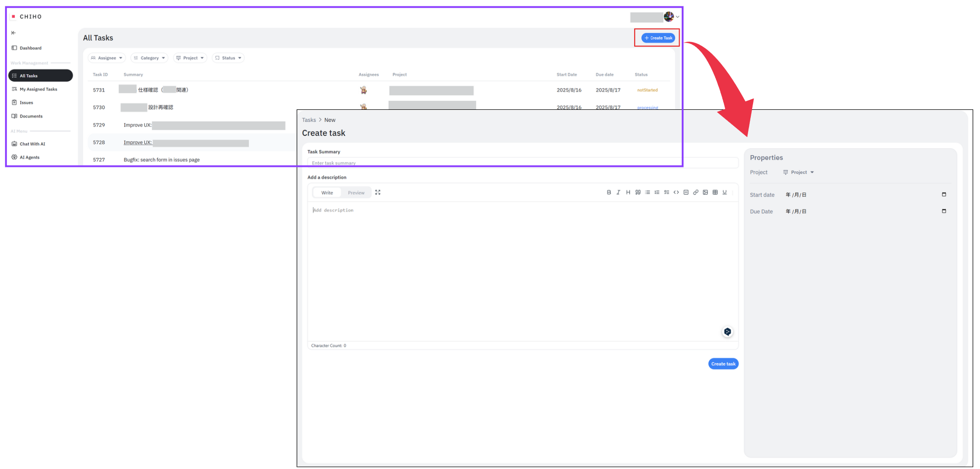The height and width of the screenshot is (469, 980).
Task: Click the Task Summary input field
Action: coord(522,163)
